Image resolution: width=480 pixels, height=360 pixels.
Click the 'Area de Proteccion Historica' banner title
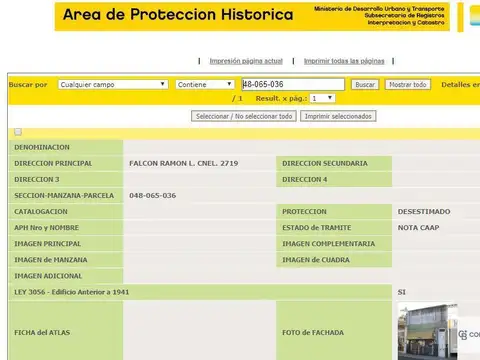(x=178, y=15)
